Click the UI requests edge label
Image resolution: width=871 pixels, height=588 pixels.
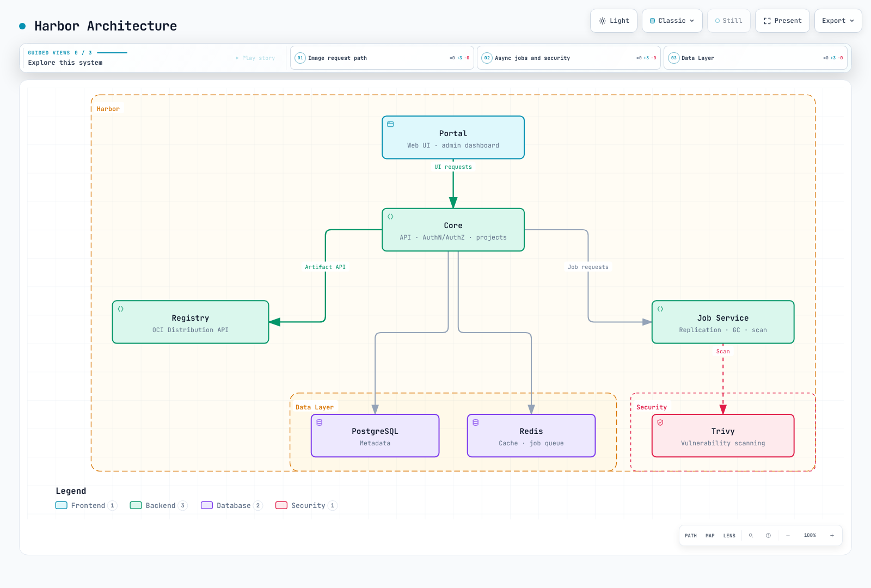[453, 167]
